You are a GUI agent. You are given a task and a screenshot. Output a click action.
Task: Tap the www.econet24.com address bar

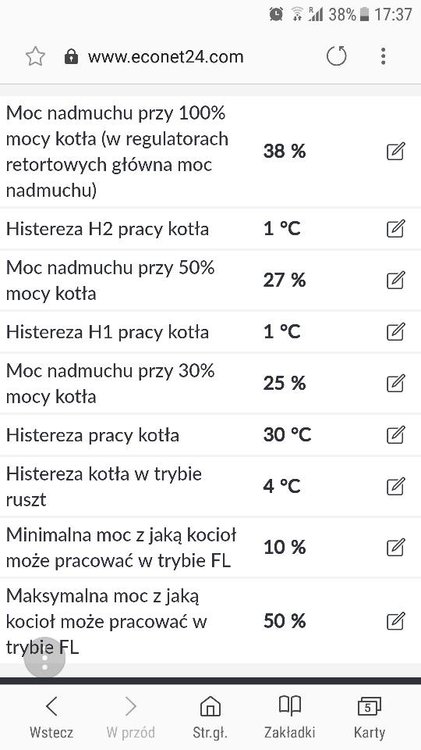(166, 57)
